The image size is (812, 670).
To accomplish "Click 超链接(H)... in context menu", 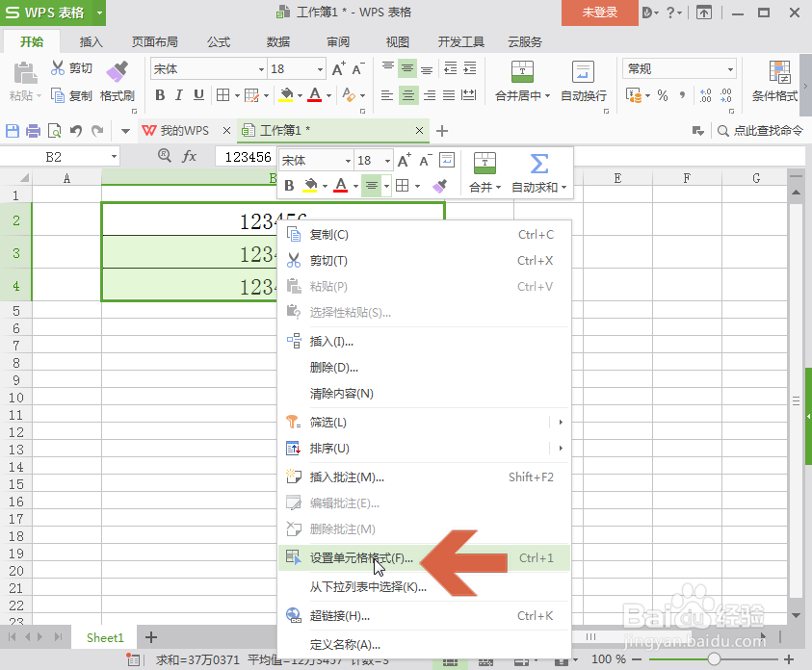I will coord(424,616).
